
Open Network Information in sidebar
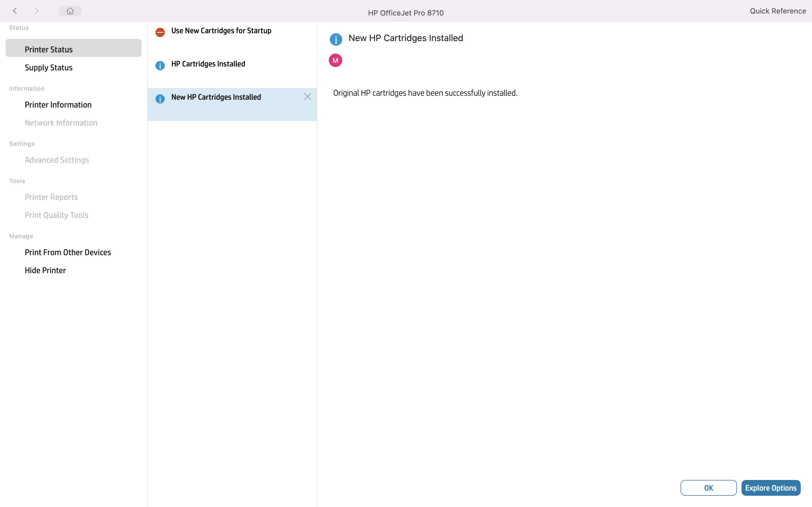pos(61,123)
